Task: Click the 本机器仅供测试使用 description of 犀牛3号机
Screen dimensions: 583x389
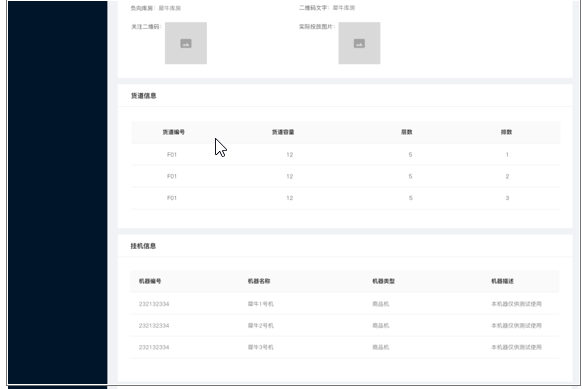Action: tap(516, 347)
